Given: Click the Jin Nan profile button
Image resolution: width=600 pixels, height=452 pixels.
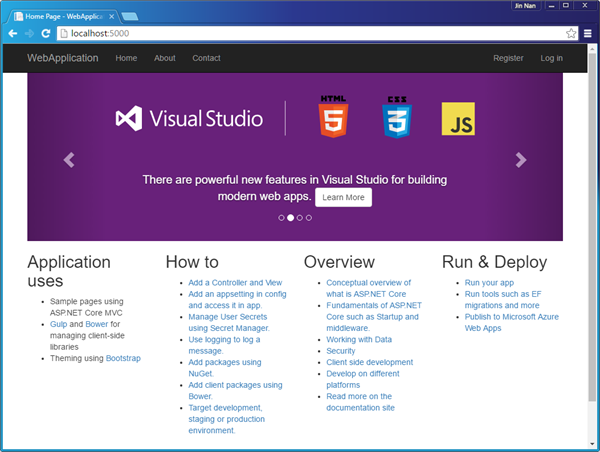Looking at the screenshot, I should [525, 6].
